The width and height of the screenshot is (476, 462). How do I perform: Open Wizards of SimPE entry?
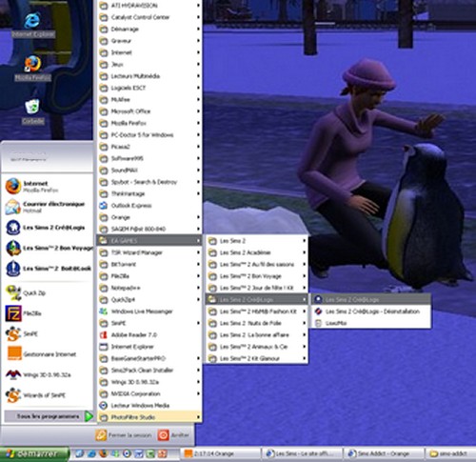coord(48,395)
